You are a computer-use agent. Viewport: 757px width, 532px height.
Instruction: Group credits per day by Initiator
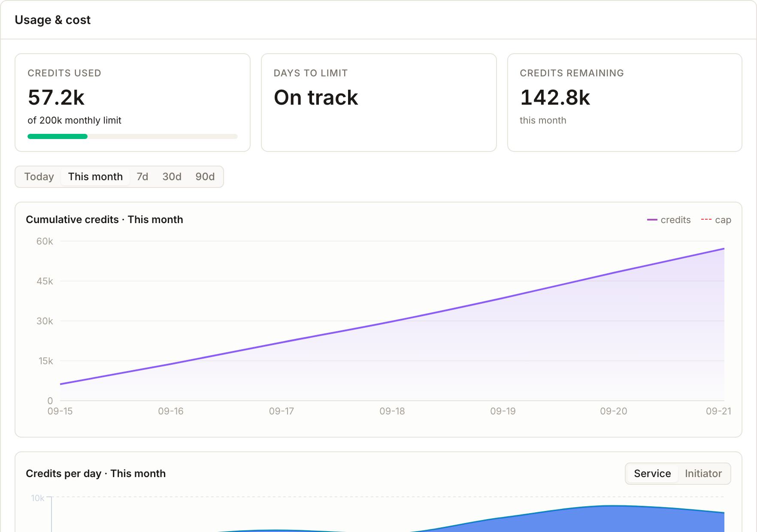(x=703, y=474)
